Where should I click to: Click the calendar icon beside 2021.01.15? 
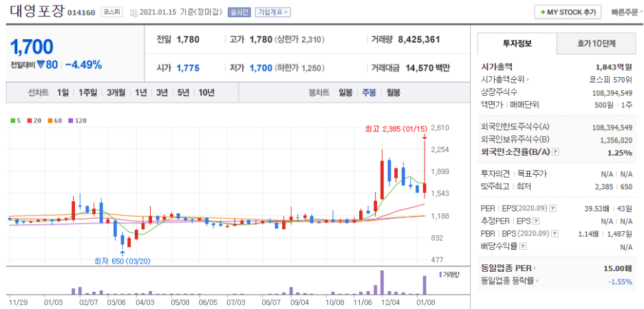tap(134, 13)
